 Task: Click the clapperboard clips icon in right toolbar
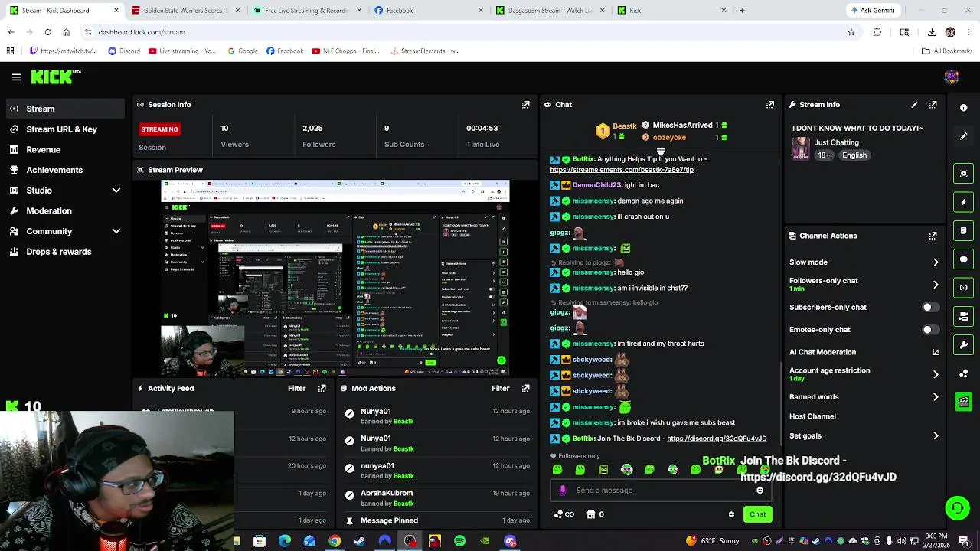(x=964, y=401)
